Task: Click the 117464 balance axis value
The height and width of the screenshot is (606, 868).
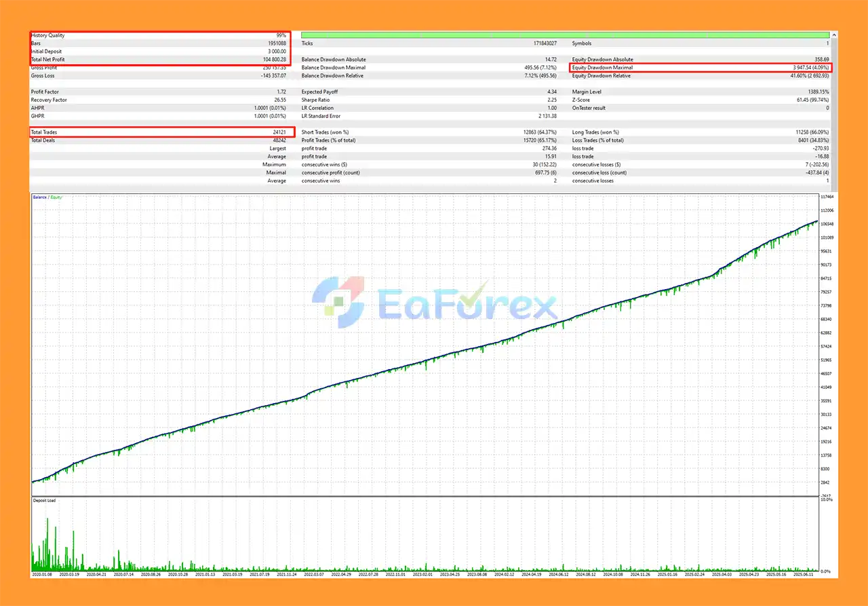Action: 827,197
